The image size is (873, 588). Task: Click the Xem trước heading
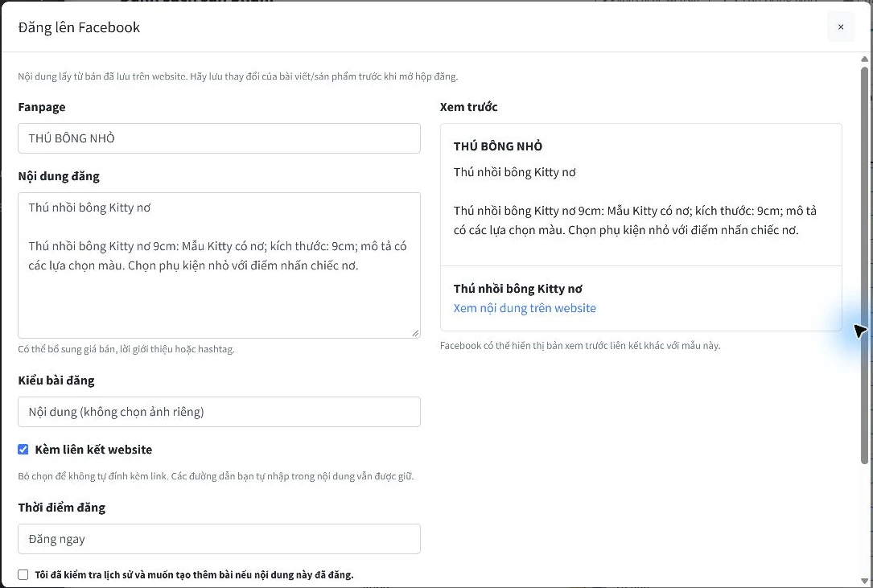468,107
